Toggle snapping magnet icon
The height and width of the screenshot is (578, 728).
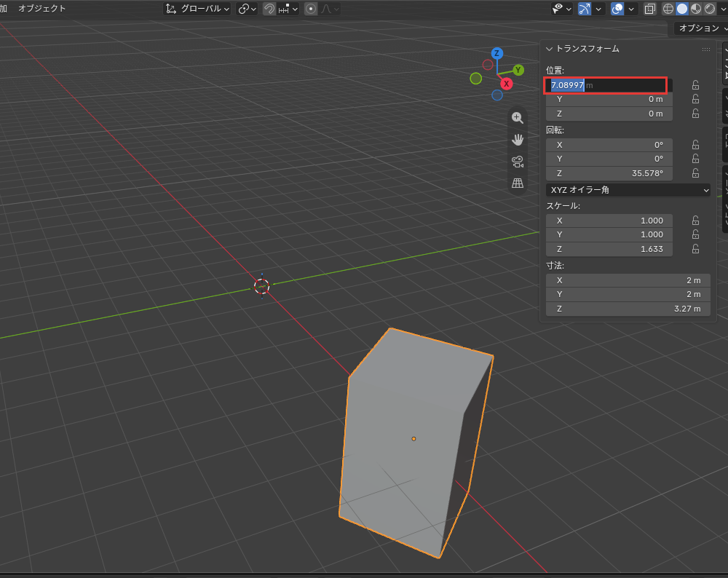(269, 9)
